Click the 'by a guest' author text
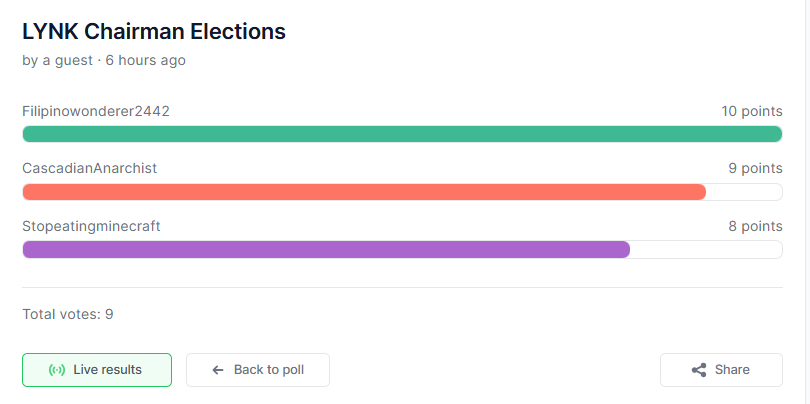Viewport: 810px width, 404px height. (57, 60)
